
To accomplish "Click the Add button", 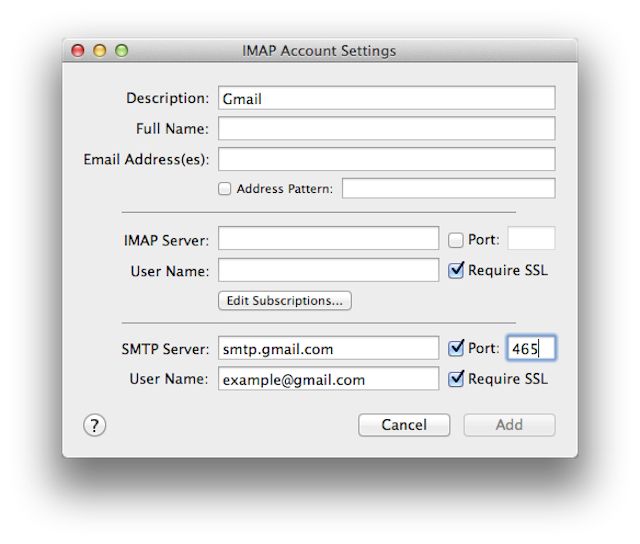I will [509, 425].
